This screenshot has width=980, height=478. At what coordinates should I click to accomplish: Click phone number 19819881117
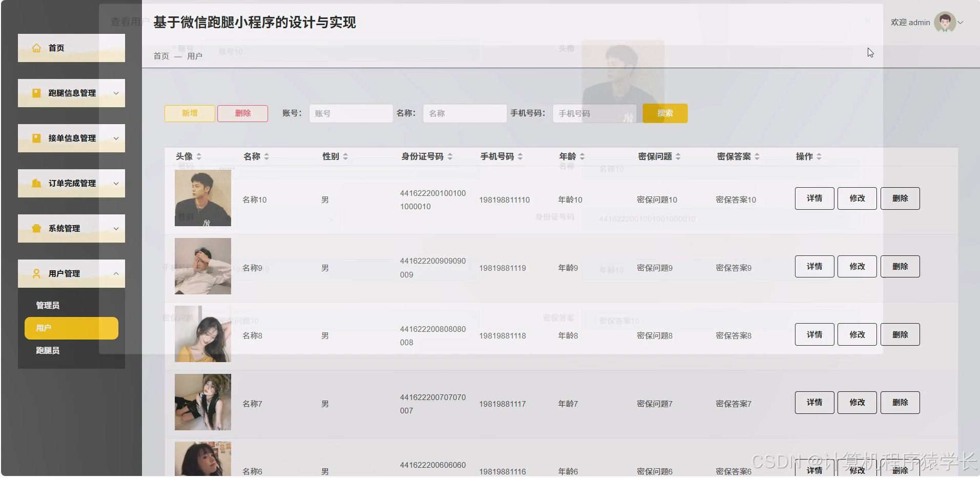tap(502, 404)
